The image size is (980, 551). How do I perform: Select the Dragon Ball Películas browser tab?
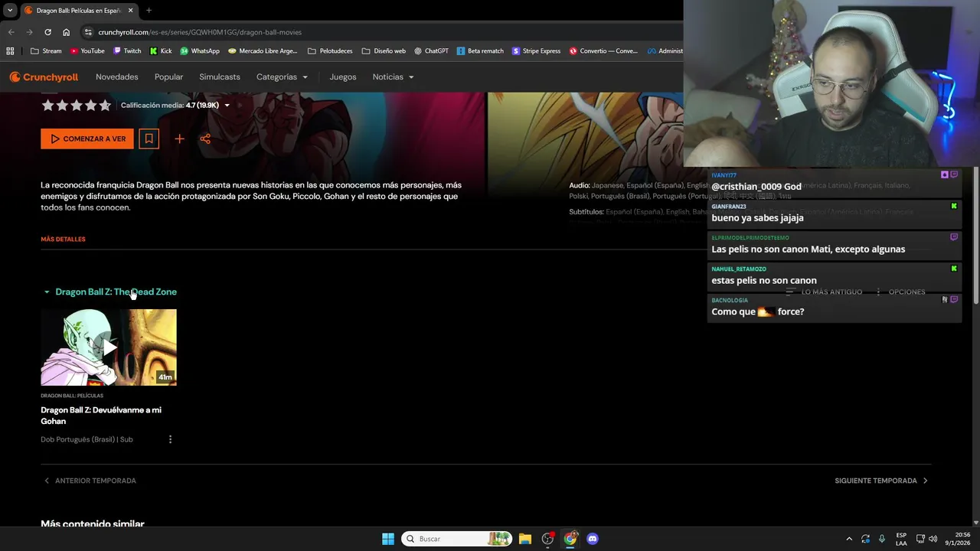(x=79, y=10)
